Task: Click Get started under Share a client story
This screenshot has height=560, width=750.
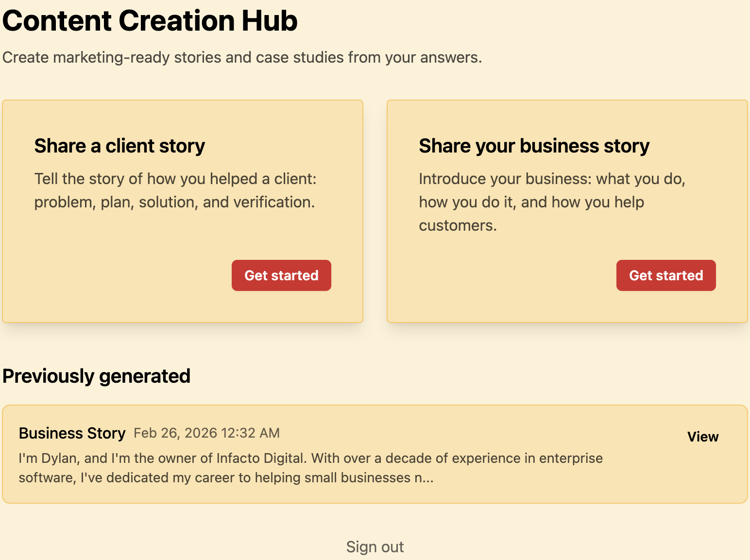Action: click(x=281, y=275)
